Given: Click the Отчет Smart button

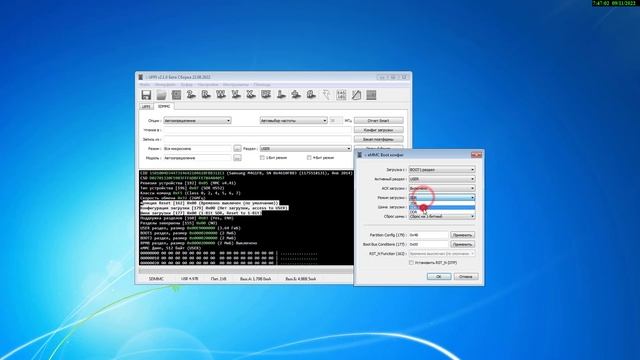Looking at the screenshot, I should 378,120.
